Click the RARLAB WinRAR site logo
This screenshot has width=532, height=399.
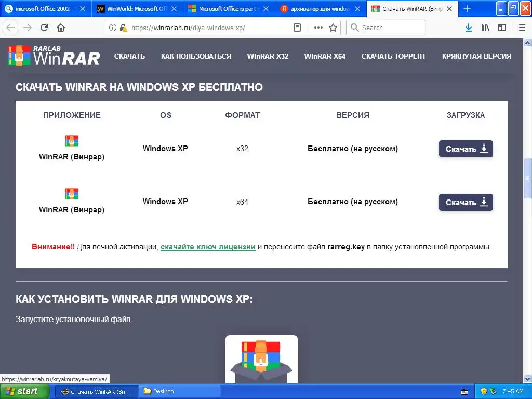tap(54, 56)
